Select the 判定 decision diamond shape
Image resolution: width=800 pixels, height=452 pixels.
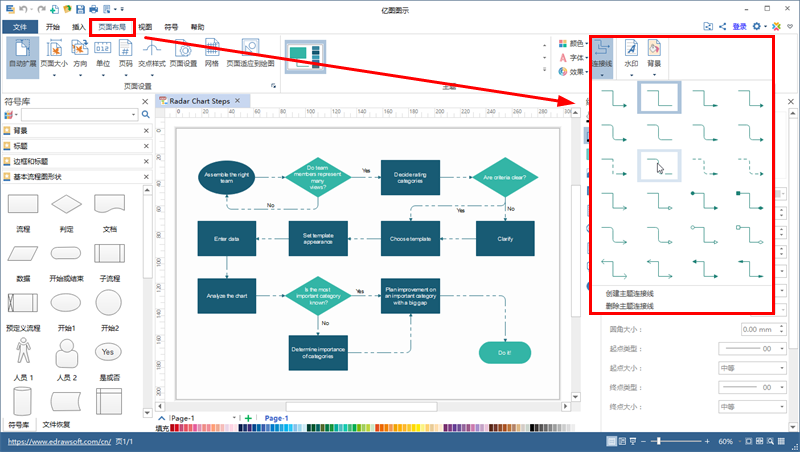pyautogui.click(x=66, y=204)
